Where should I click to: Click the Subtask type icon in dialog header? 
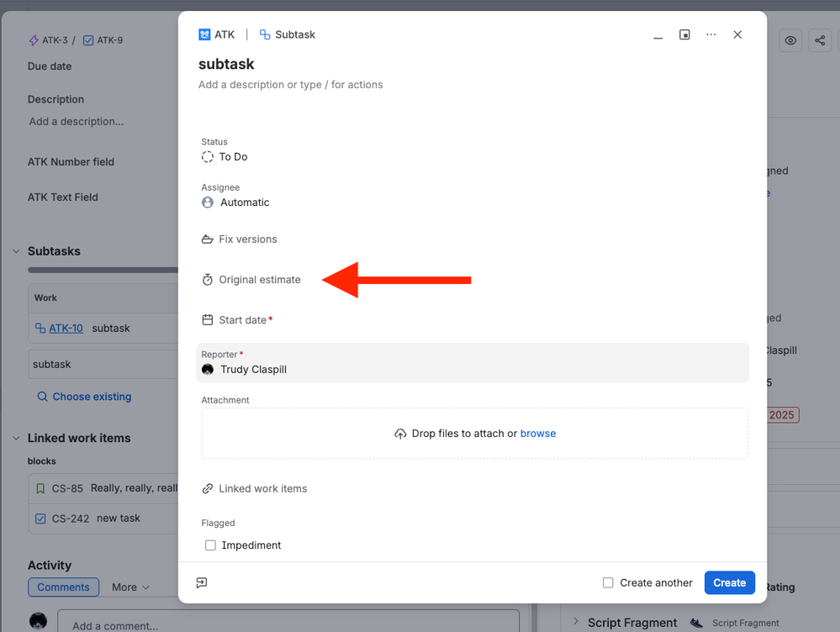pyautogui.click(x=265, y=34)
